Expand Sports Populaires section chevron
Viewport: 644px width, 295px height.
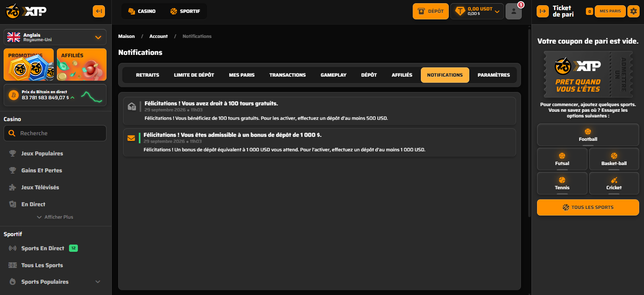point(98,282)
